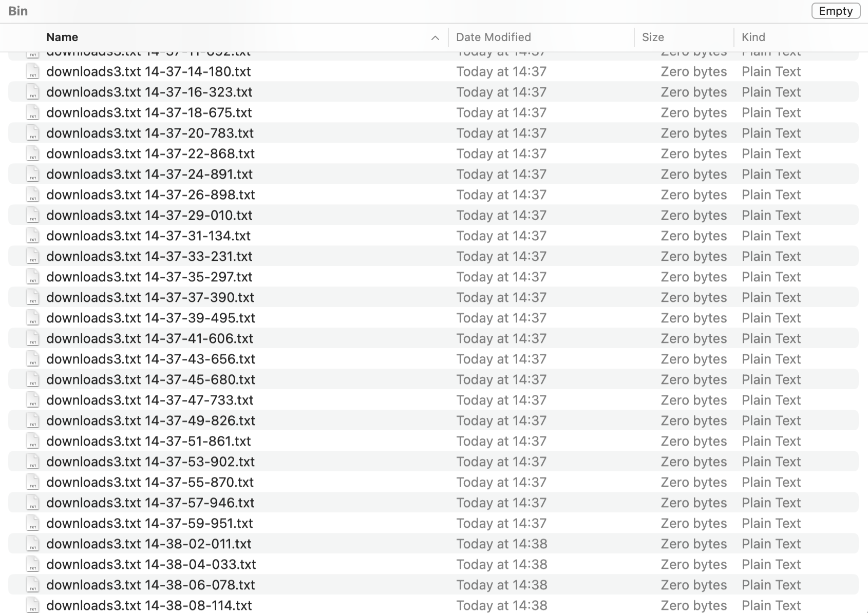Toggle sort direction chevron in the Name column
This screenshot has height=613, width=868.
[x=435, y=37]
